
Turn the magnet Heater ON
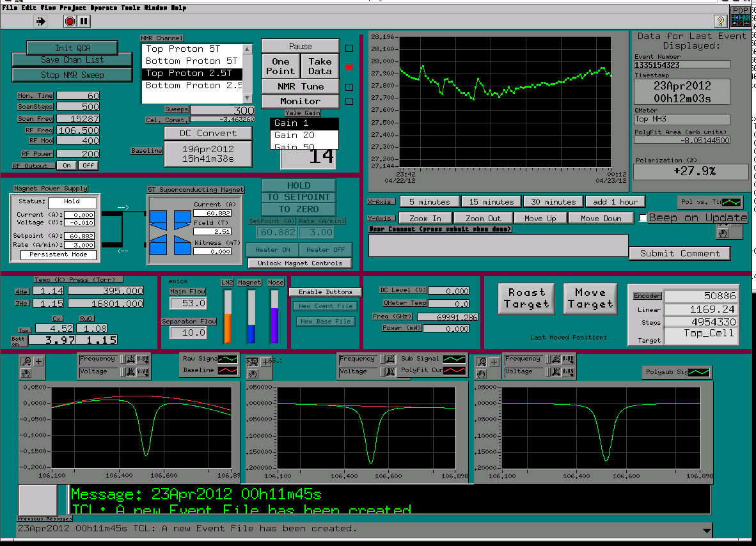(272, 249)
